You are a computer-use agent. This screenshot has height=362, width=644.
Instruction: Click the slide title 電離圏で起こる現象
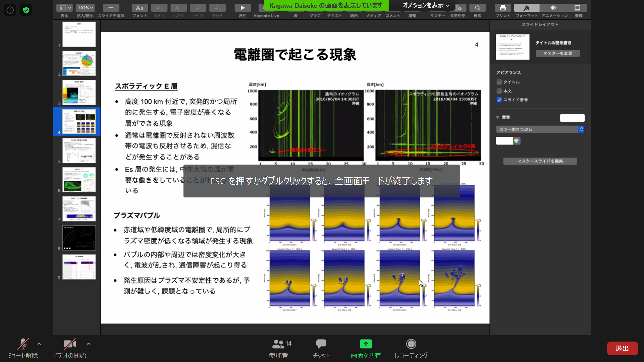coord(295,54)
